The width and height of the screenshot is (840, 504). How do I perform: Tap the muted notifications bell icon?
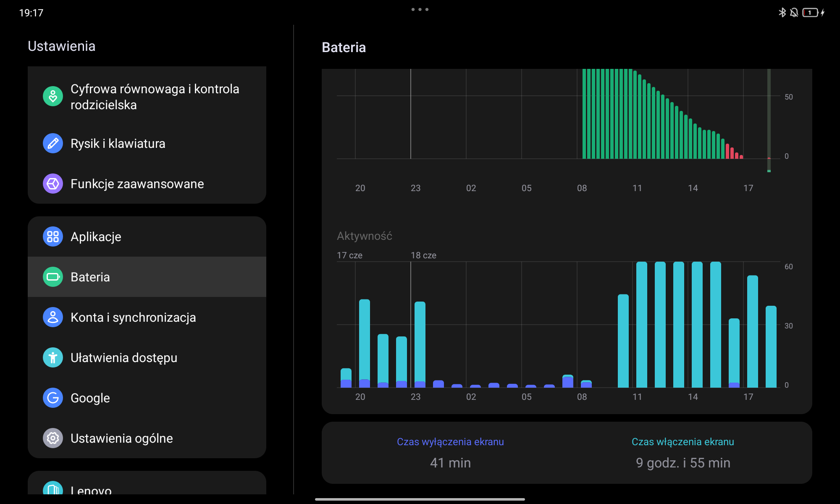[x=794, y=13]
